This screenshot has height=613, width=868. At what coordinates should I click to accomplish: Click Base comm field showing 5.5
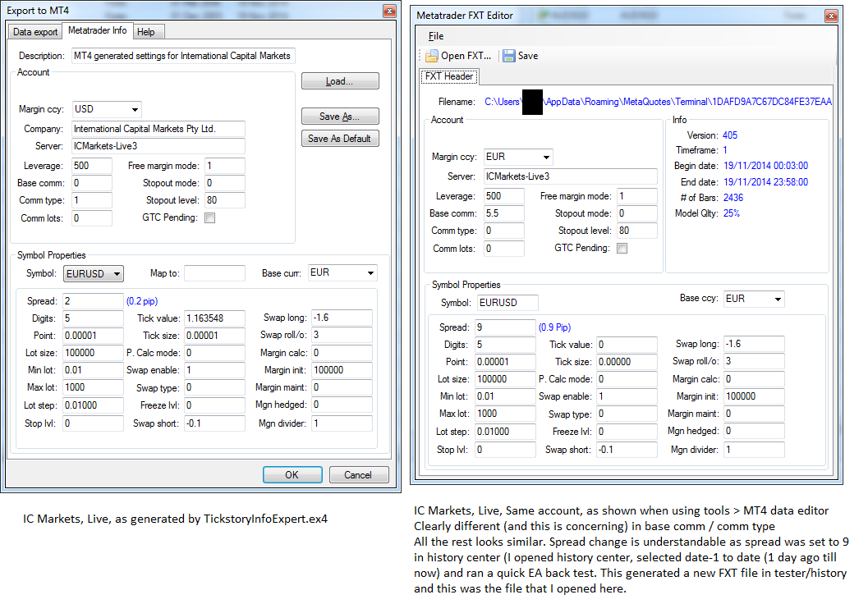pos(503,213)
